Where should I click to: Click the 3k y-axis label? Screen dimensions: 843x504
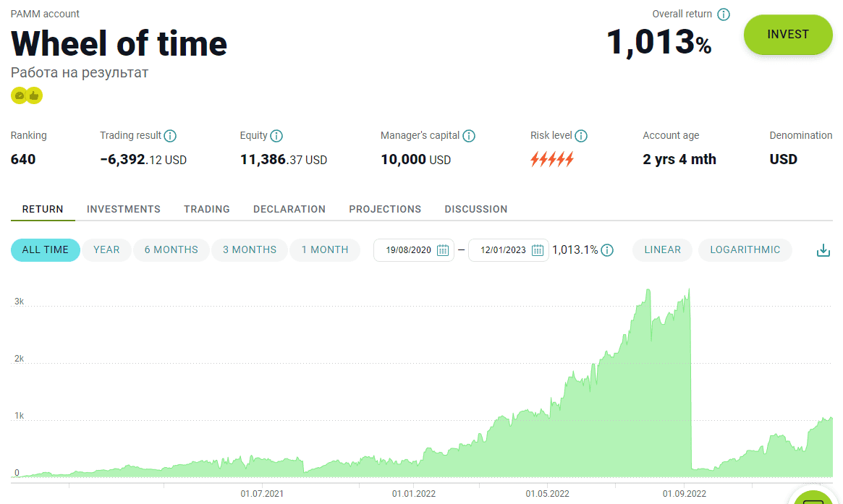point(19,302)
